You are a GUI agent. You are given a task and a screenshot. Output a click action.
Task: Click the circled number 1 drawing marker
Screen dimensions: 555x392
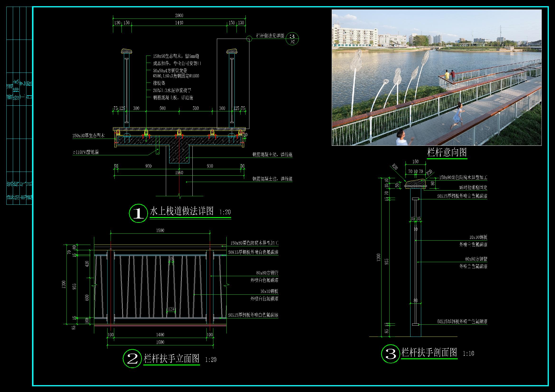[138, 213]
